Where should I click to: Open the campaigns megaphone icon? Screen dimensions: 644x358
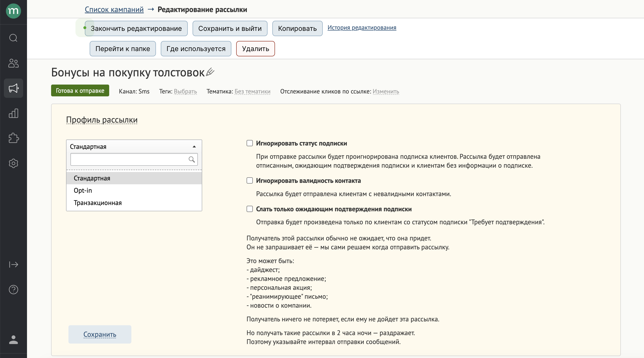coord(13,88)
